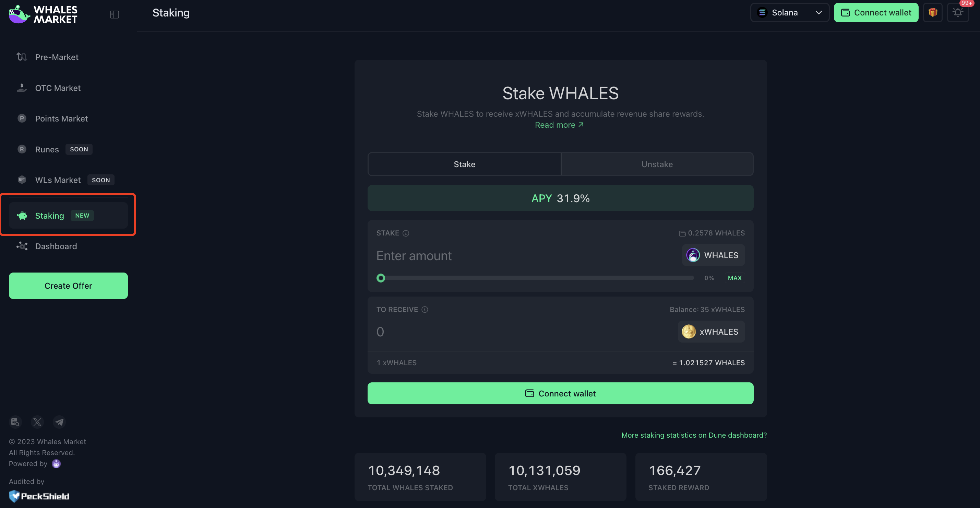Select the Stake tab

click(x=464, y=164)
